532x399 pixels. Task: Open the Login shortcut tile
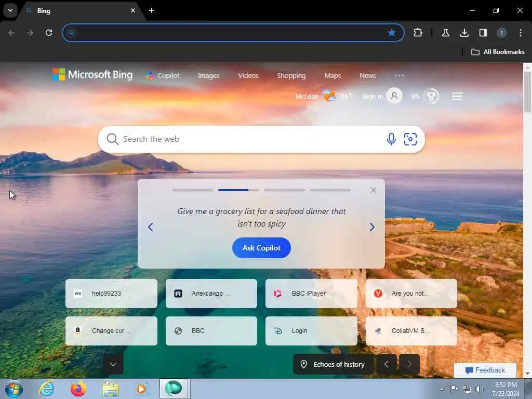pos(311,331)
